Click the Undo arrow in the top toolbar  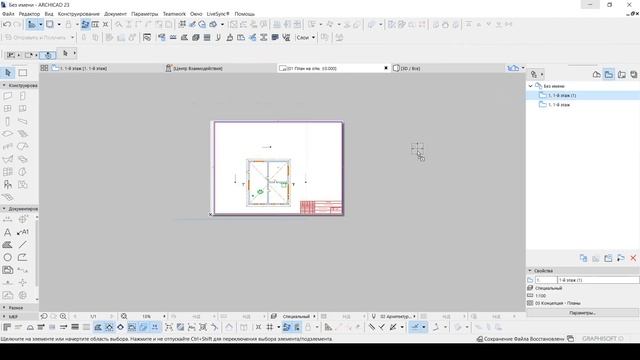(x=7, y=24)
